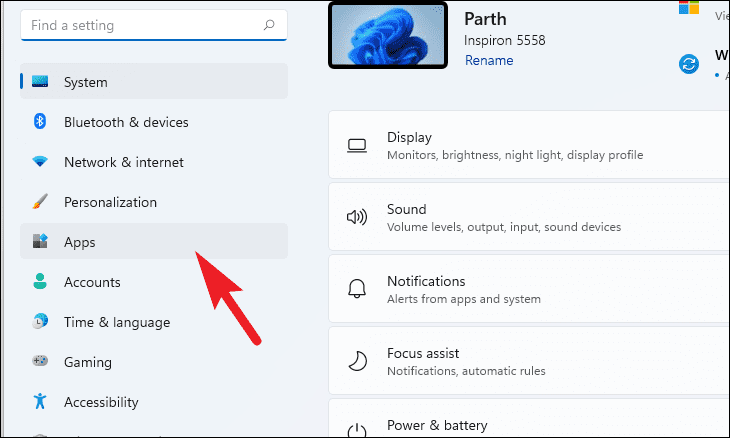Click the Inspiron 5558 model text

(505, 40)
